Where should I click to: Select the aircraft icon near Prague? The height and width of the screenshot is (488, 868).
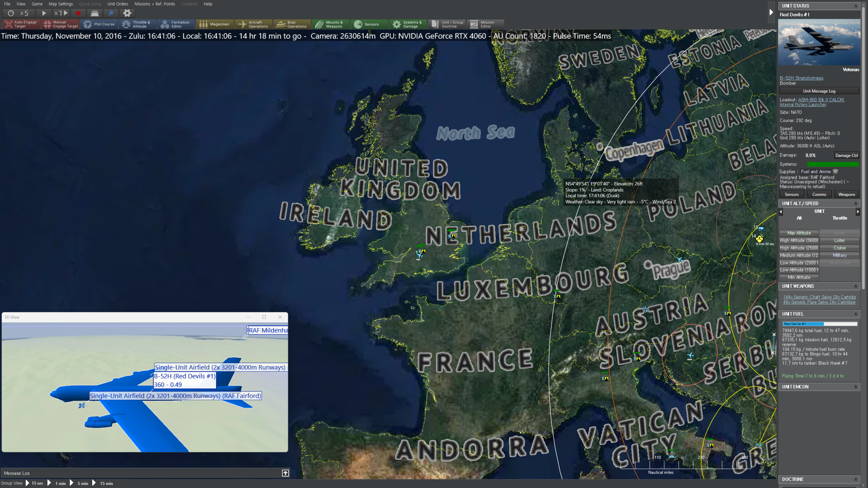click(679, 259)
